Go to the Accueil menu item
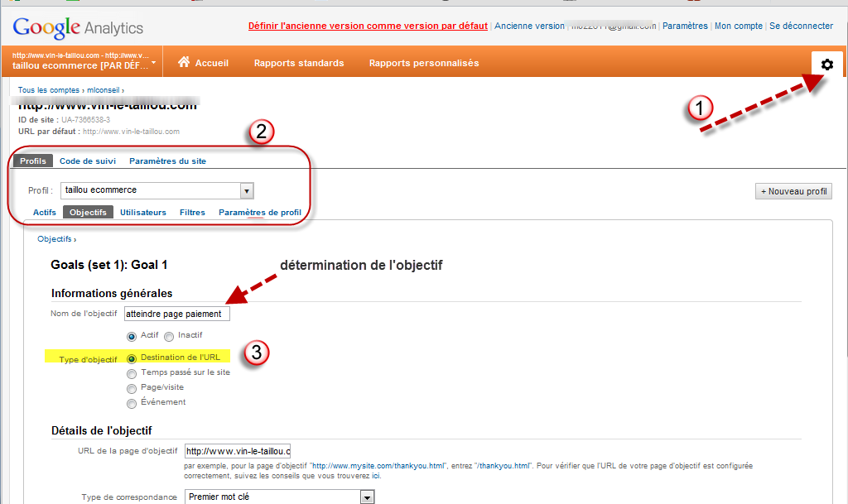Image resolution: width=848 pixels, height=504 pixels. coord(212,63)
